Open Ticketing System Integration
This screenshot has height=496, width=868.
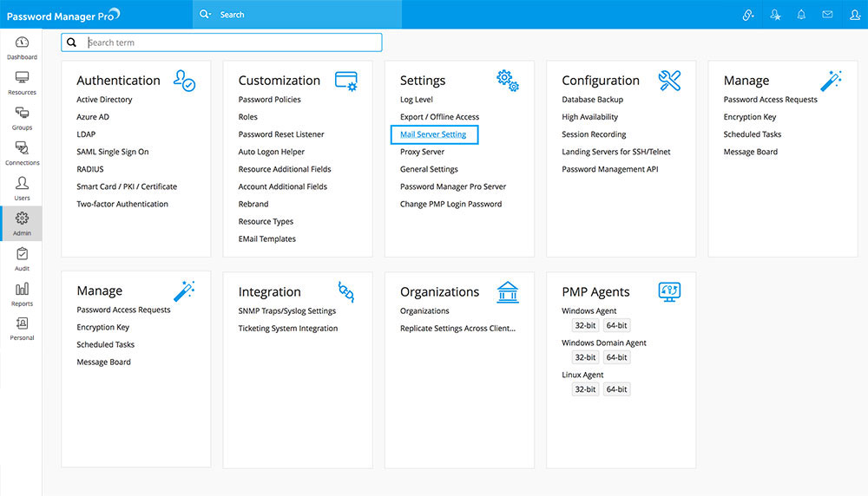pyautogui.click(x=288, y=329)
